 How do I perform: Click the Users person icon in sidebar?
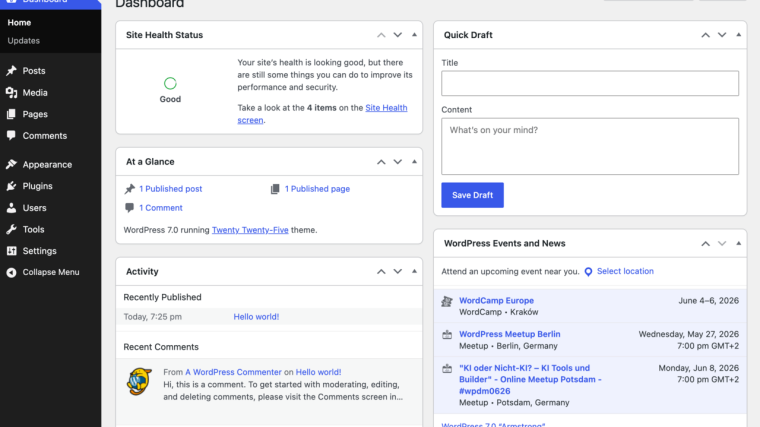click(11, 207)
